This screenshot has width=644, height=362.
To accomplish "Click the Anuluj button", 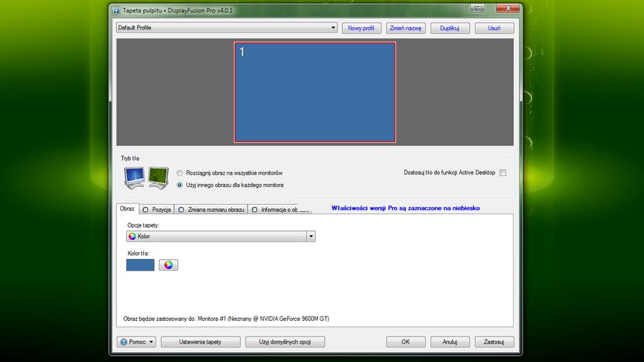I will click(450, 342).
